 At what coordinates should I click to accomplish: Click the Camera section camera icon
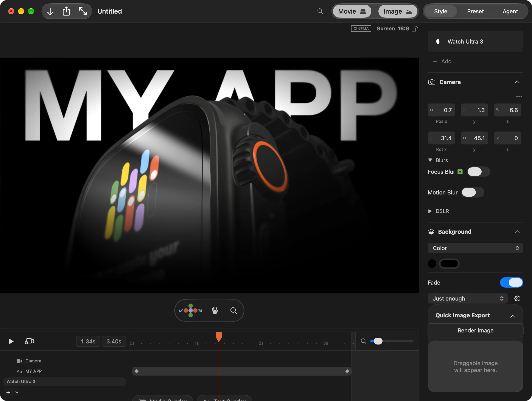[x=431, y=82]
